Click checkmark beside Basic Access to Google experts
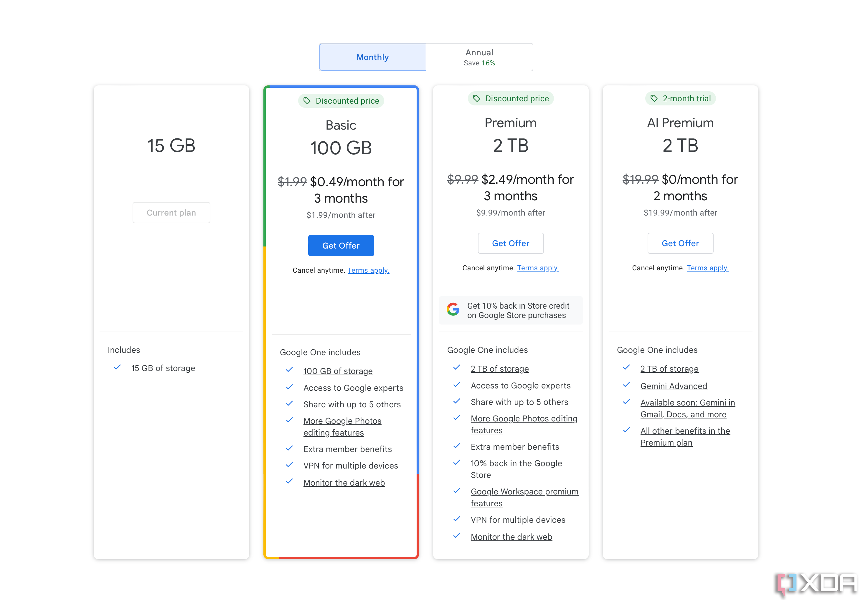868x609 pixels. (290, 387)
